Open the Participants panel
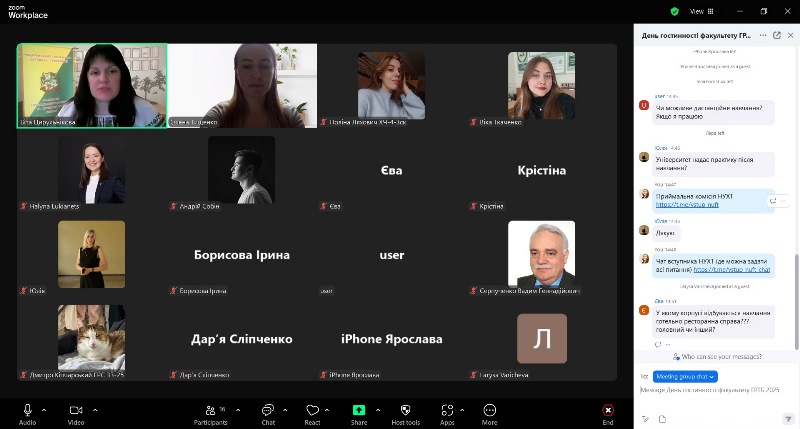Image resolution: width=800 pixels, height=429 pixels. [210, 414]
